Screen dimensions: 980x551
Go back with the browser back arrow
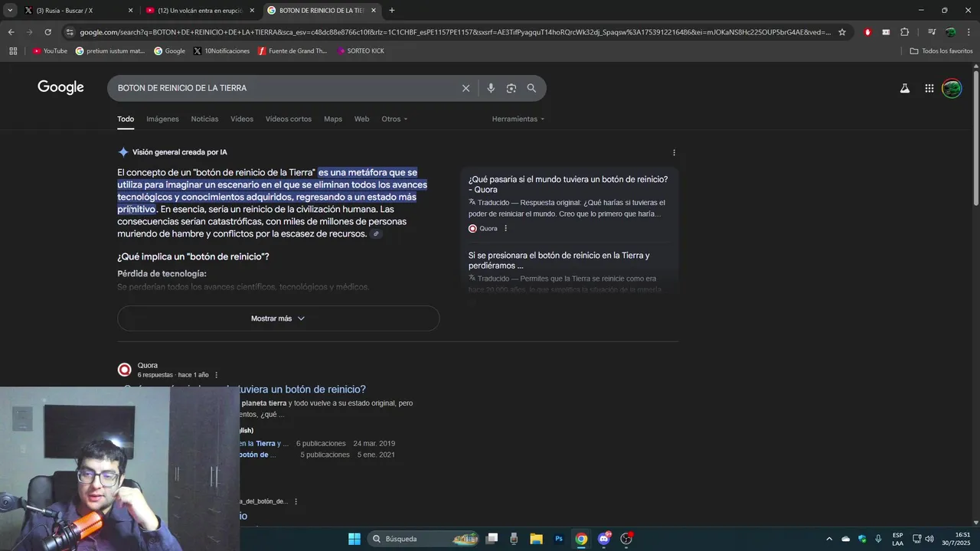click(x=11, y=32)
